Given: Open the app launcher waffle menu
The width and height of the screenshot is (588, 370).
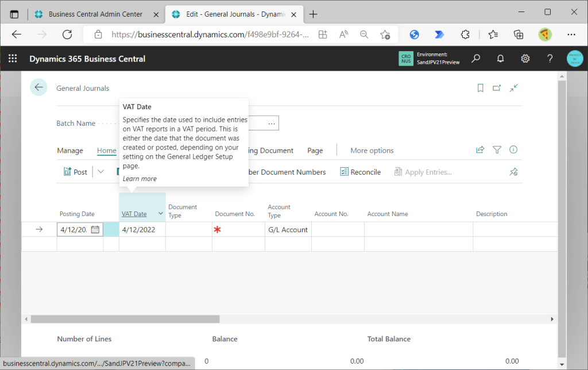Looking at the screenshot, I should 13,59.
